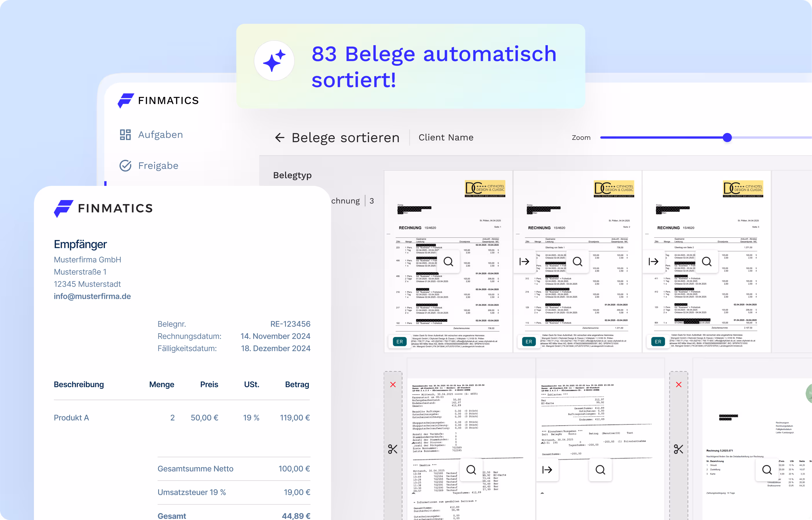Magnify the Rechnung Seite 3 page
812x520 pixels.
706,261
